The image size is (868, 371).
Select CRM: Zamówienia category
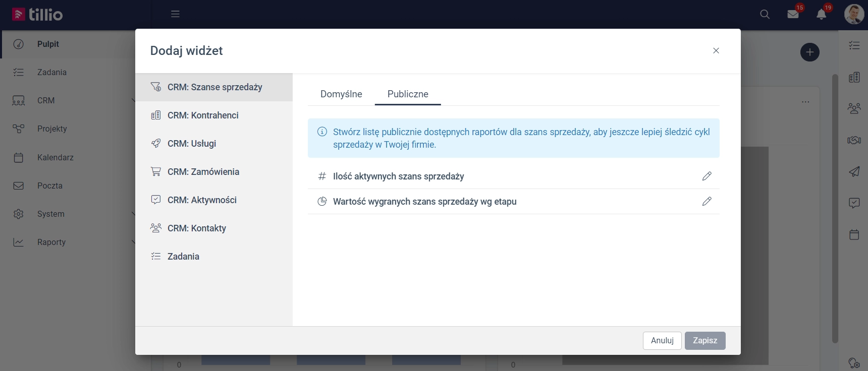pos(214,172)
